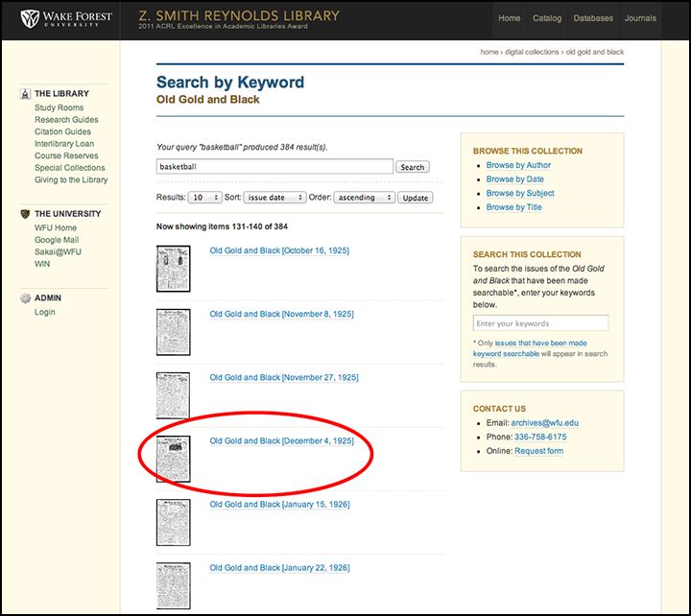691x616 pixels.
Task: Open thumbnail of January 22, 1926 issue
Action: coord(173,585)
